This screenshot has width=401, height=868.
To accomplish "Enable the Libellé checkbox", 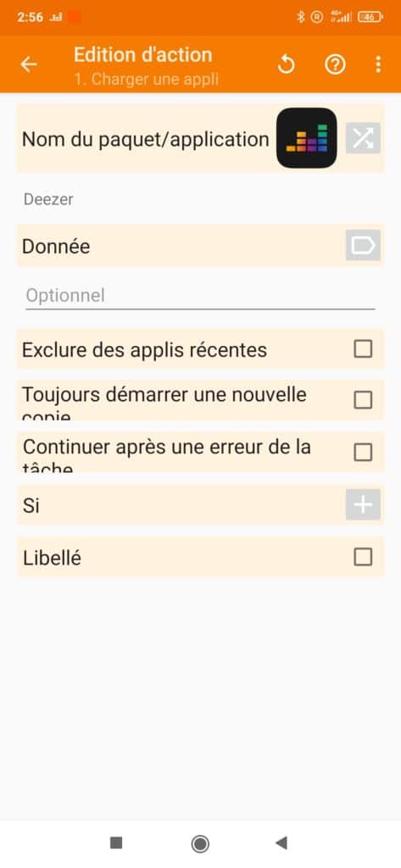I will click(363, 557).
